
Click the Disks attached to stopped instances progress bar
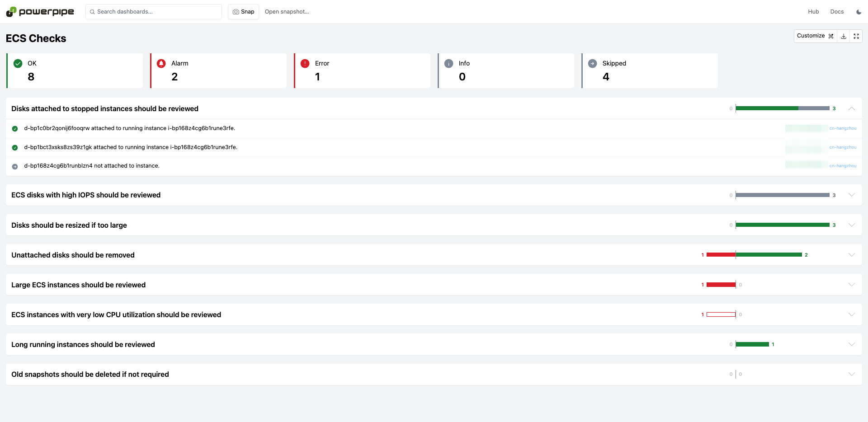coord(783,108)
